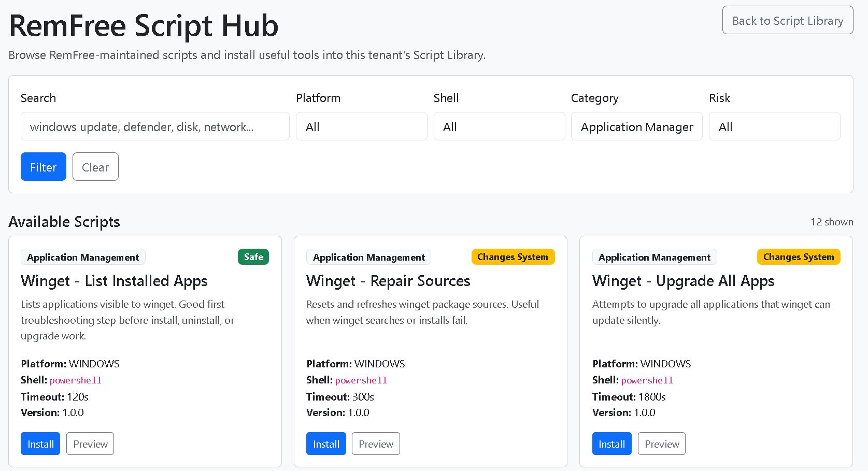Preview Winget - Upgrade All Apps script
The width and height of the screenshot is (868, 471).
662,444
